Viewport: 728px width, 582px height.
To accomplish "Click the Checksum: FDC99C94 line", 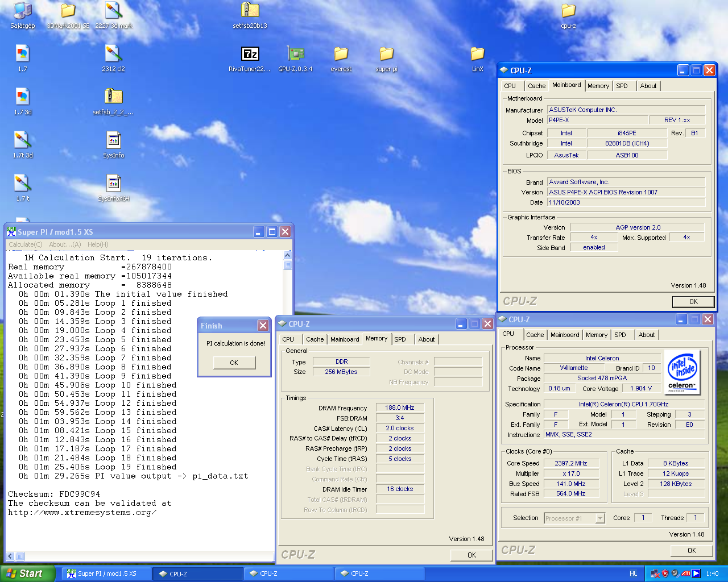I will [54, 494].
